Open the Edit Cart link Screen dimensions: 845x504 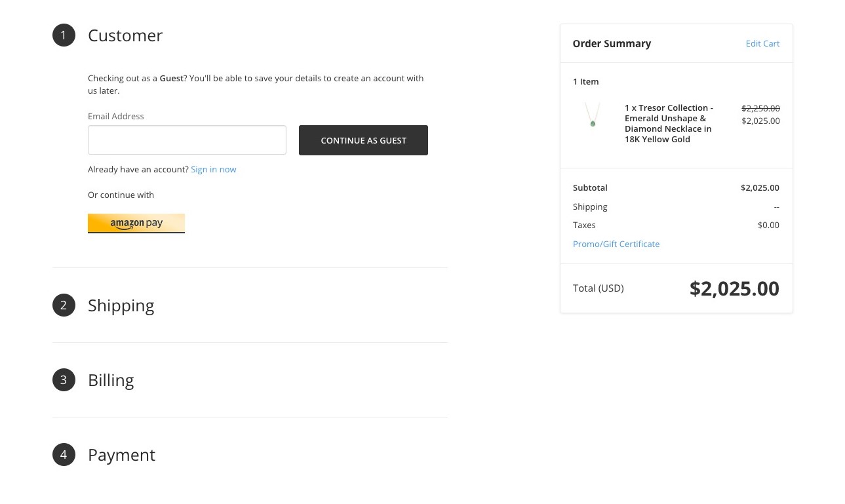pos(762,44)
